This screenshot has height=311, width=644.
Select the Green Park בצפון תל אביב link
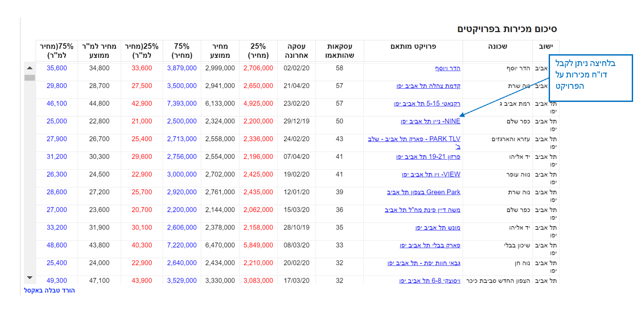click(423, 192)
